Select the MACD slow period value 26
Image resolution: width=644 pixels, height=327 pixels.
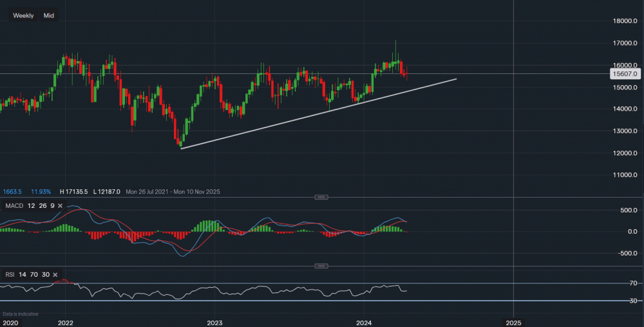(x=42, y=206)
